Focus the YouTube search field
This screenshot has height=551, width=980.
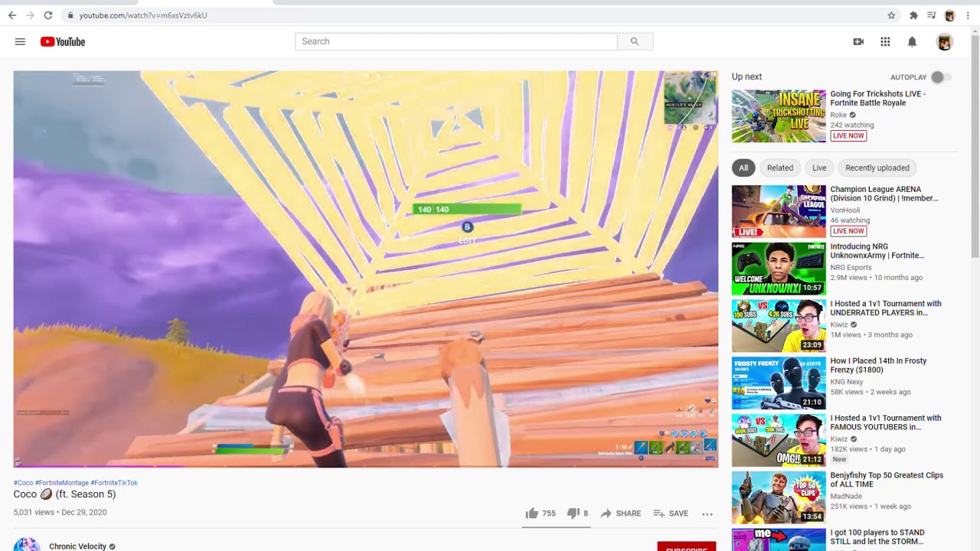[x=456, y=41]
